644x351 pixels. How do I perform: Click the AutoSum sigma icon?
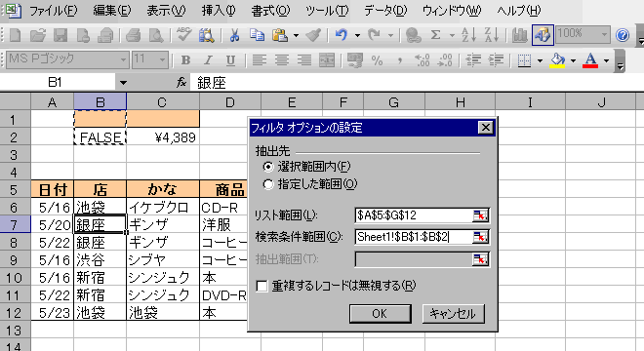tap(435, 35)
